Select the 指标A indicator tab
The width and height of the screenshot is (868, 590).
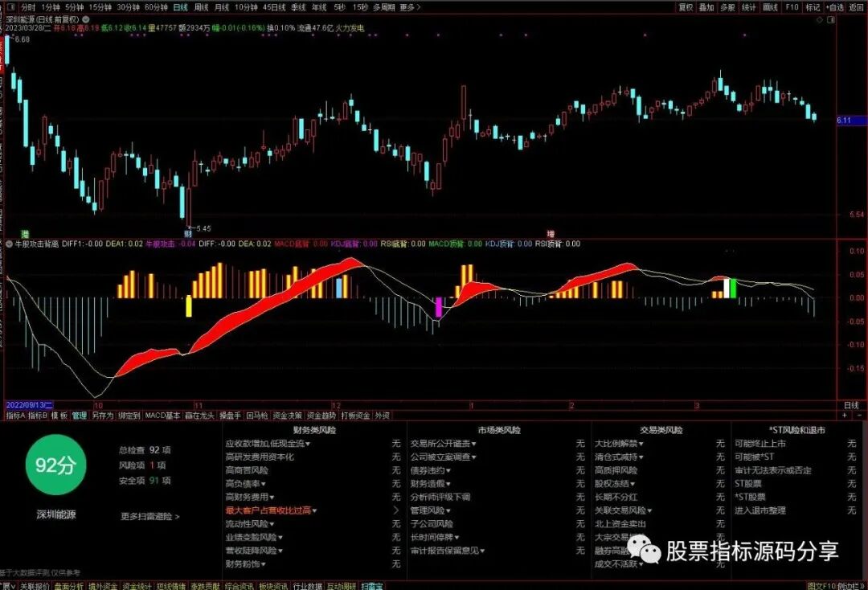point(15,416)
